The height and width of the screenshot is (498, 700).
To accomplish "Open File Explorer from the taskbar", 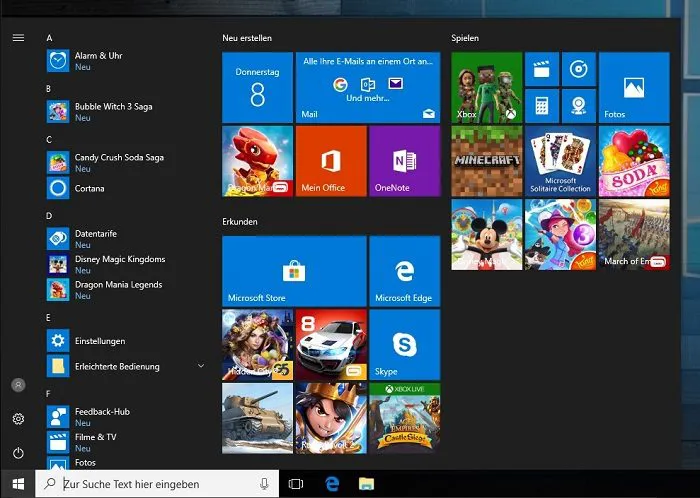I will click(367, 484).
